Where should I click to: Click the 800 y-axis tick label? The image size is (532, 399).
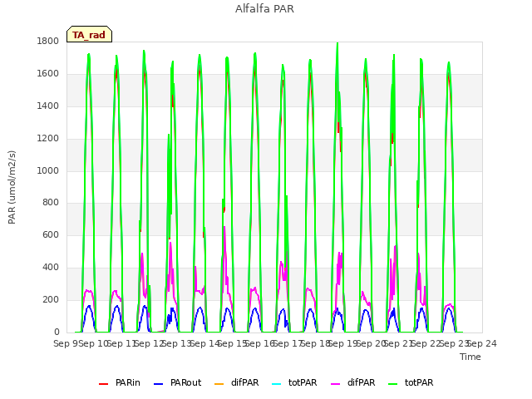point(51,203)
